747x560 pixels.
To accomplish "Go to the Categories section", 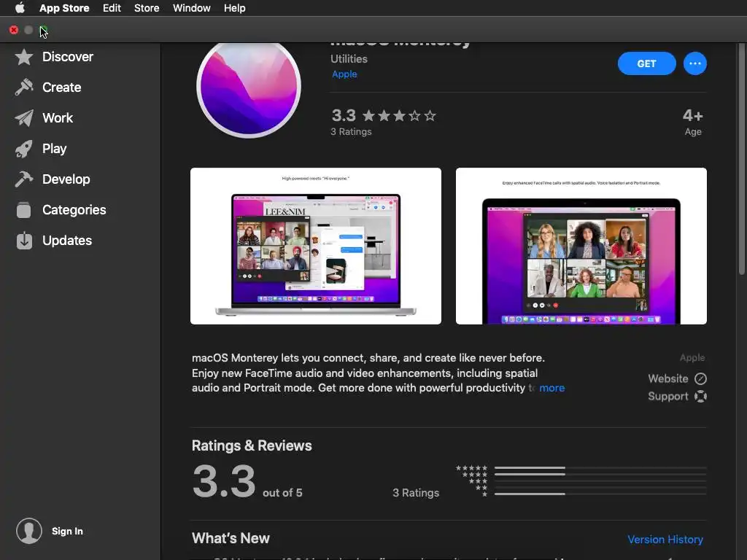I will (74, 210).
